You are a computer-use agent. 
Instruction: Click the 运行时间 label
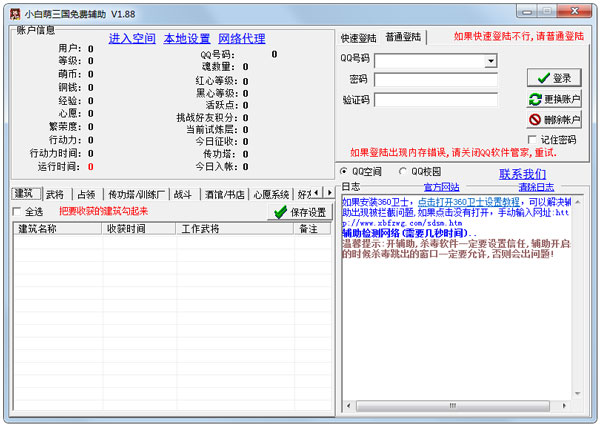[x=59, y=167]
